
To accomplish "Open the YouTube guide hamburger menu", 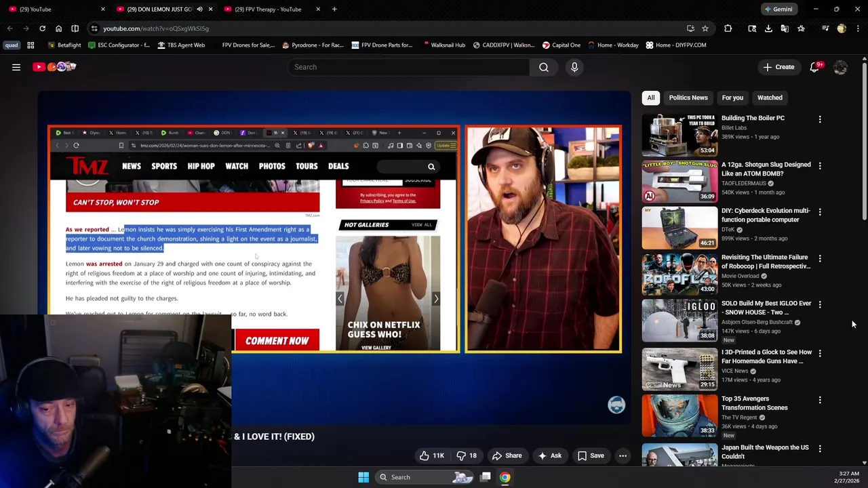I will pos(16,67).
